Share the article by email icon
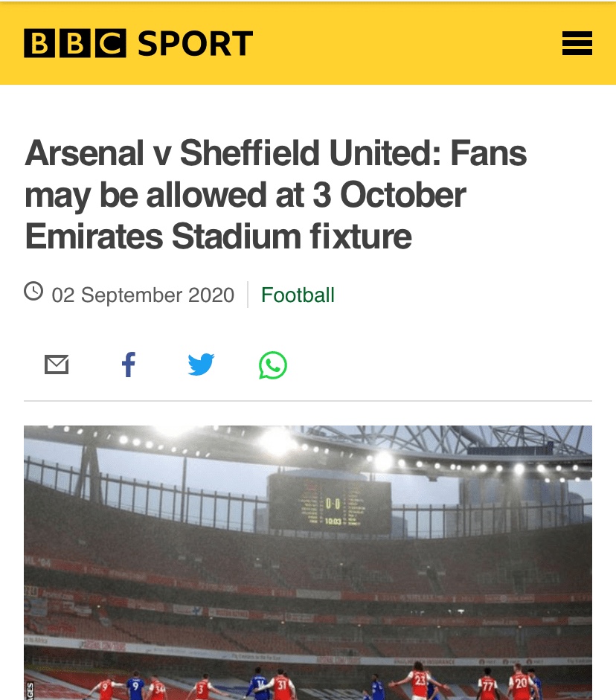The height and width of the screenshot is (700, 616). coord(57,365)
